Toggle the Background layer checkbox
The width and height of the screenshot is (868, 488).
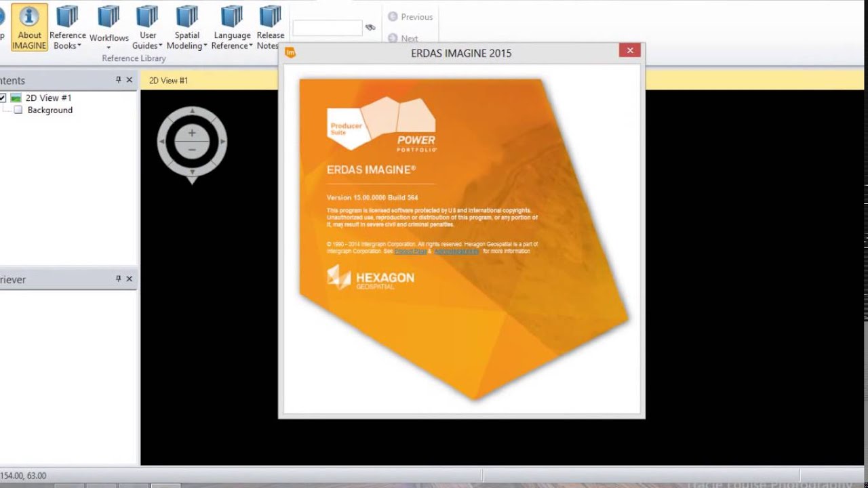pos(18,110)
